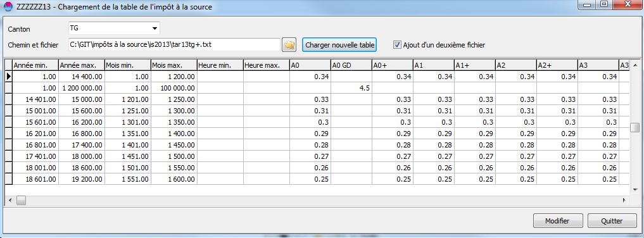The width and height of the screenshot is (644, 238).
Task: Click the vertical scrollbar up arrow
Action: [635, 65]
